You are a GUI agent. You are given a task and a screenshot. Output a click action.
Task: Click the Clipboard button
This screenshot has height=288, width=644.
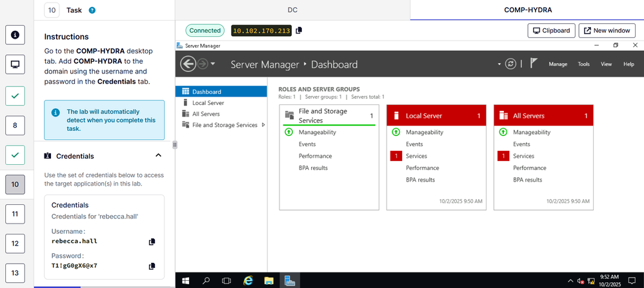tap(550, 31)
